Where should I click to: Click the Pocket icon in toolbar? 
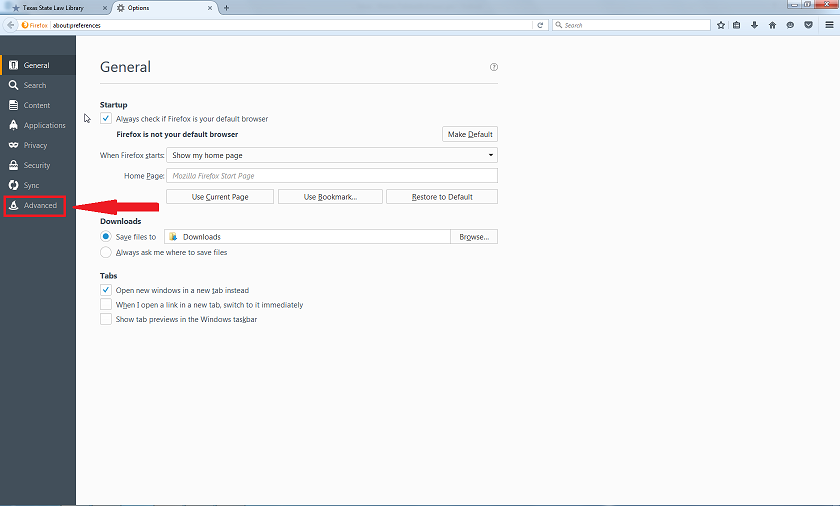click(808, 25)
